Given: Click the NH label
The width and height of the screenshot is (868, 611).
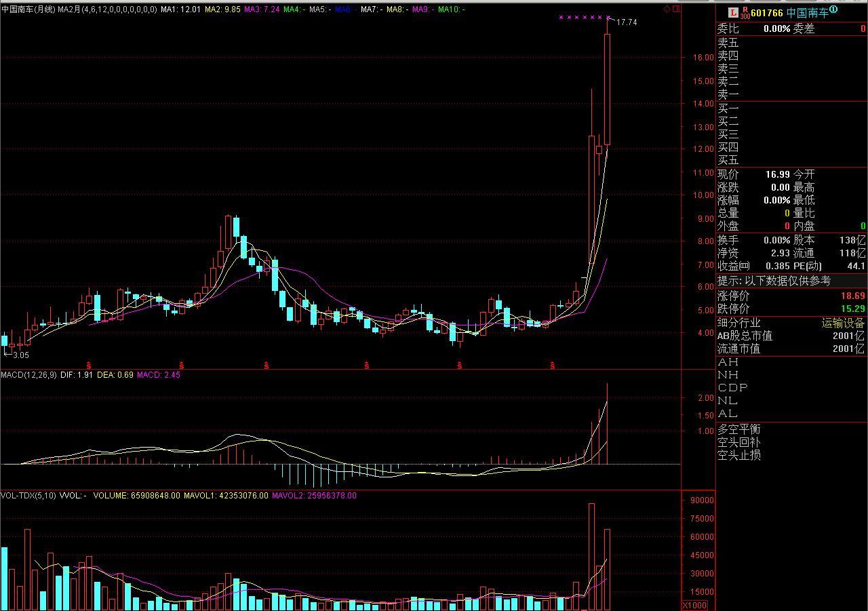Looking at the screenshot, I should tap(728, 375).
